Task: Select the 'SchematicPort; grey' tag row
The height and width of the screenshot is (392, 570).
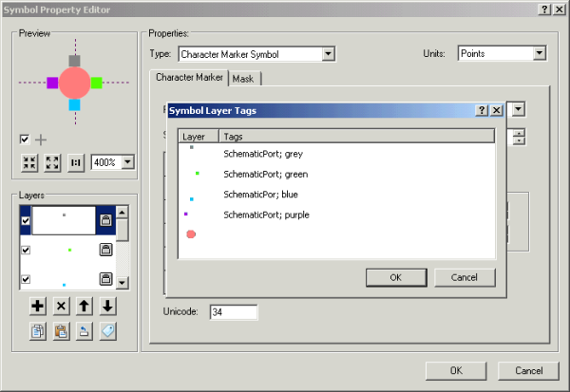Action: (336, 154)
